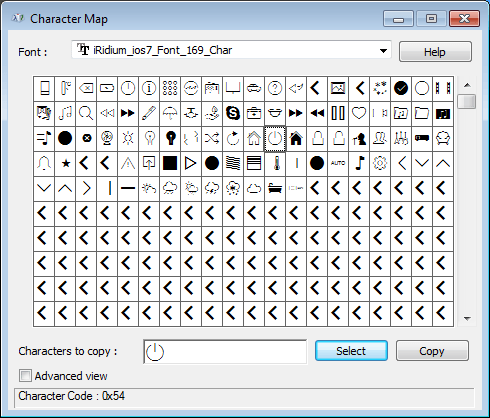Pick the magnifying glass search glyph
The height and width of the screenshot is (418, 490).
[x=86, y=113]
